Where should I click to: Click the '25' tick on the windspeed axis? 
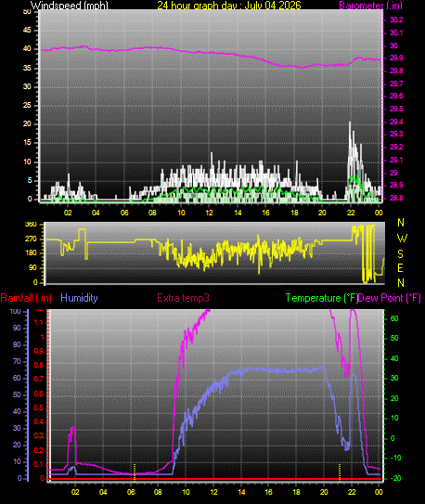pos(27,106)
